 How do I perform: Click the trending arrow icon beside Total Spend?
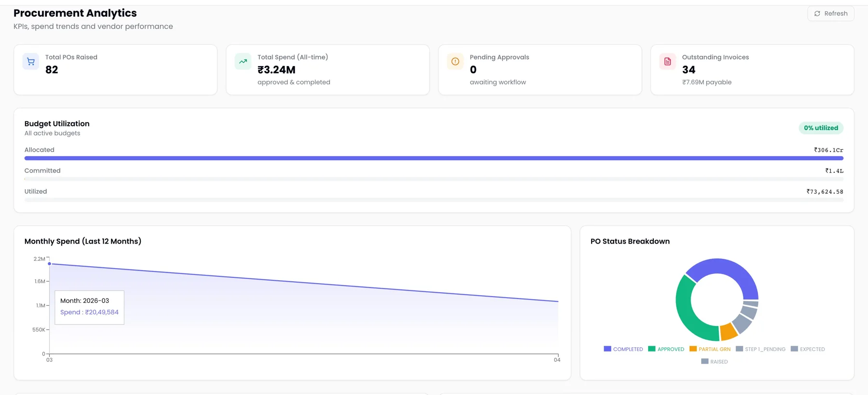tap(243, 62)
